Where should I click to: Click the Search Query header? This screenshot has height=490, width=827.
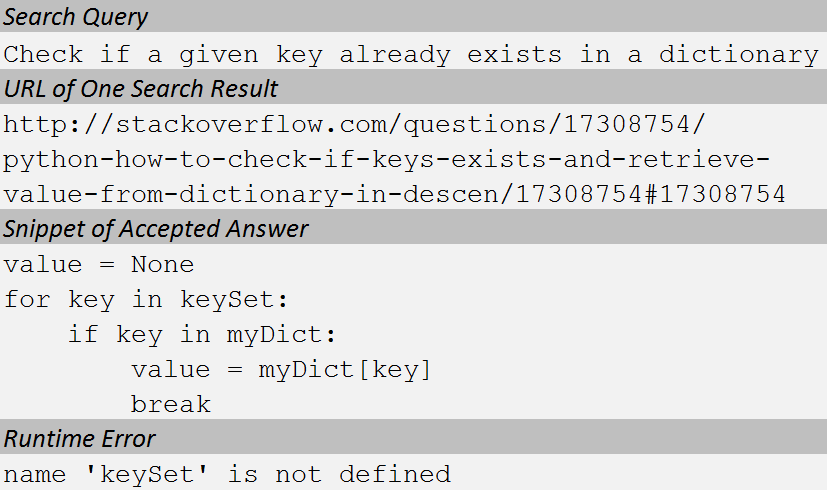tap(75, 17)
